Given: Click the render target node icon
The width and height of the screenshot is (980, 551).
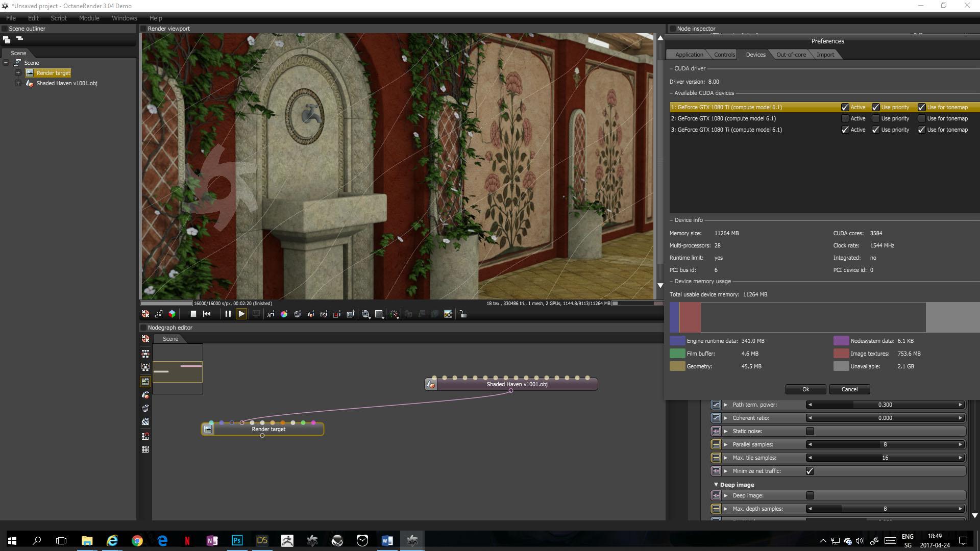Looking at the screenshot, I should click(208, 429).
